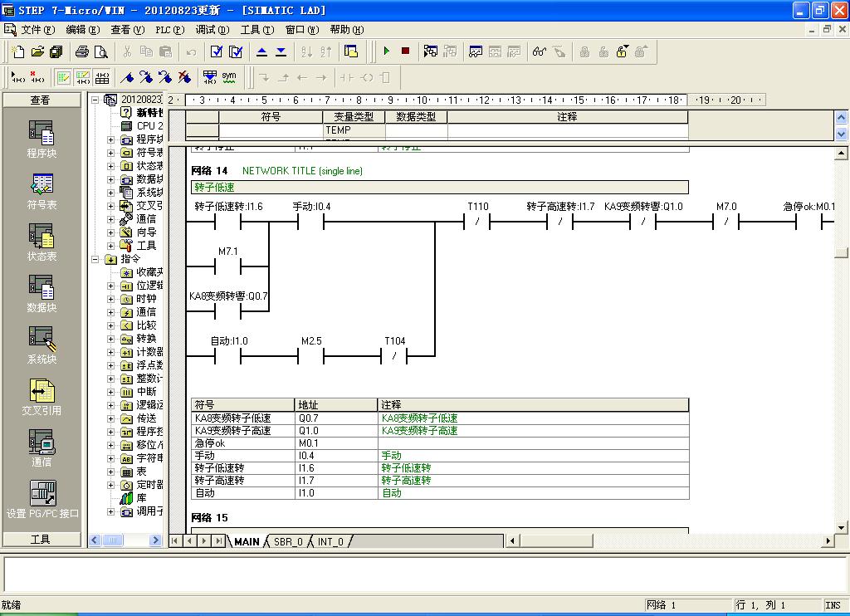Set the PLC to RUN mode with the green triangle
This screenshot has width=850, height=616.
click(x=387, y=51)
